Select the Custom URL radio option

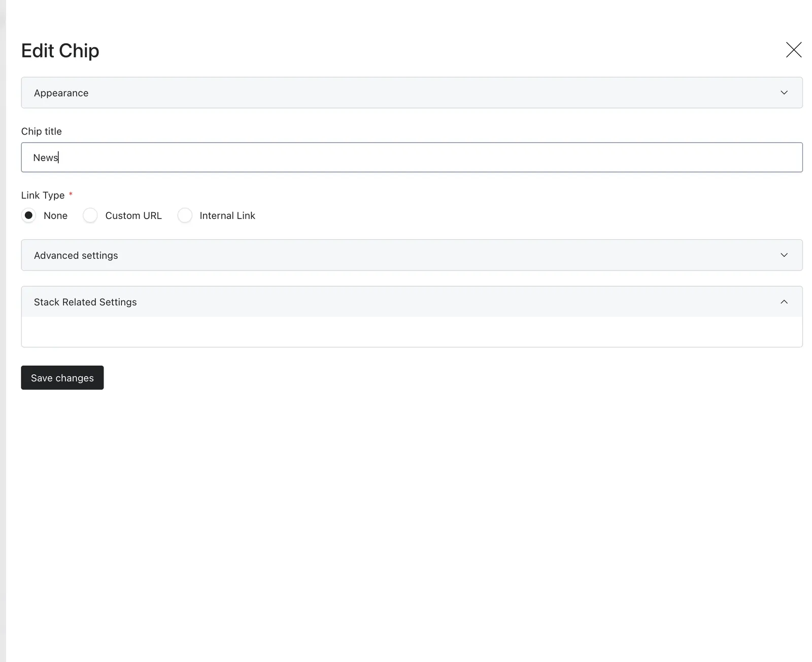click(90, 215)
